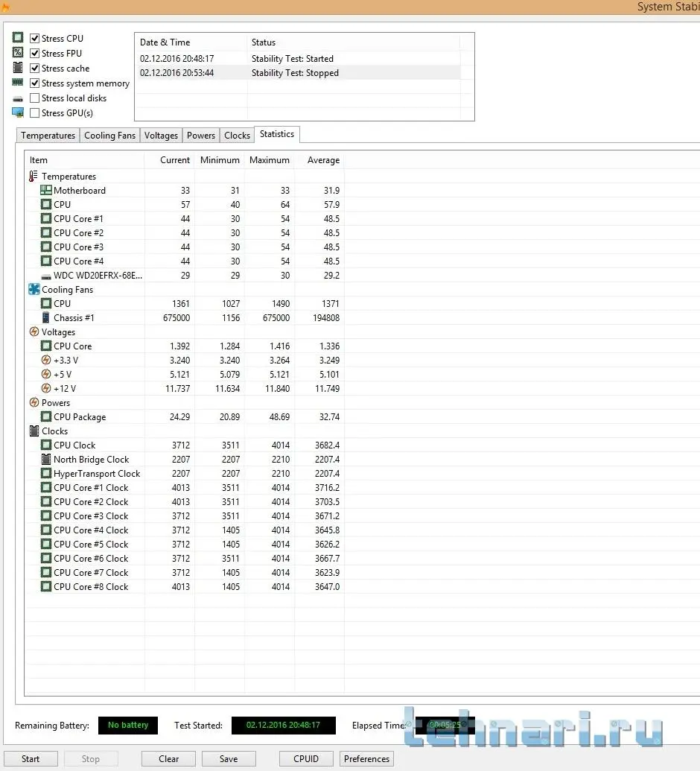Click the monitor icon beside Stress GPU(s)
The width and height of the screenshot is (700, 771).
18,112
